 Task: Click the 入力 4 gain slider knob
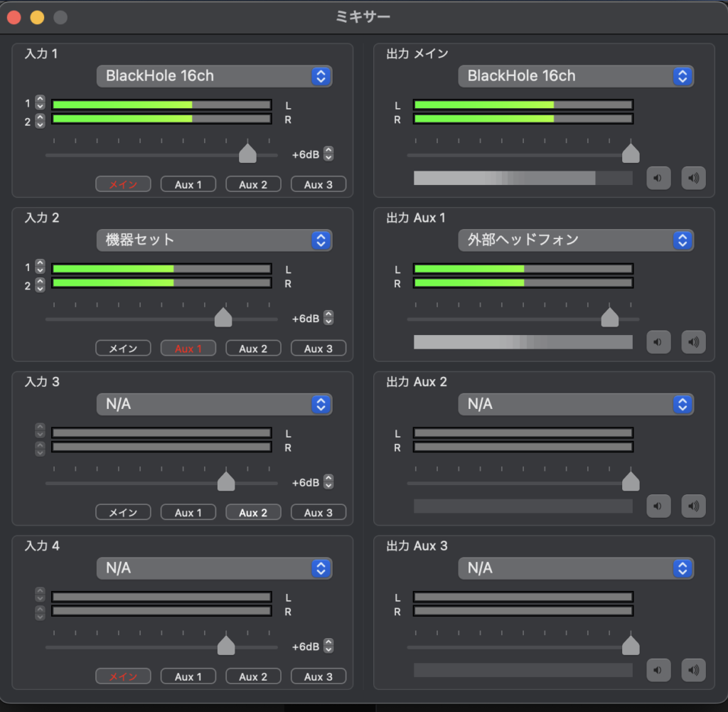point(226,645)
